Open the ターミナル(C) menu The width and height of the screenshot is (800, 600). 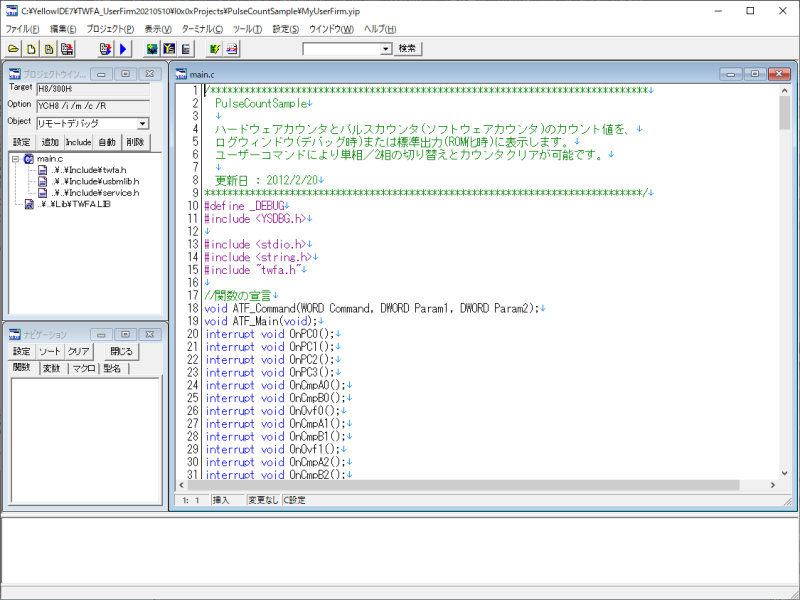click(x=202, y=29)
